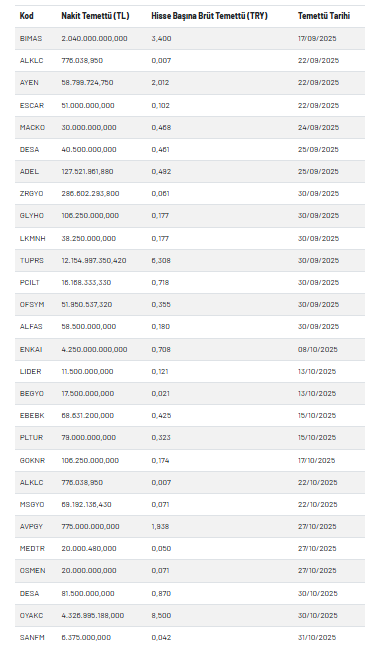Screen dimensions: 366x658
Task: Click the EBEBK stock code
Action: pos(32,415)
